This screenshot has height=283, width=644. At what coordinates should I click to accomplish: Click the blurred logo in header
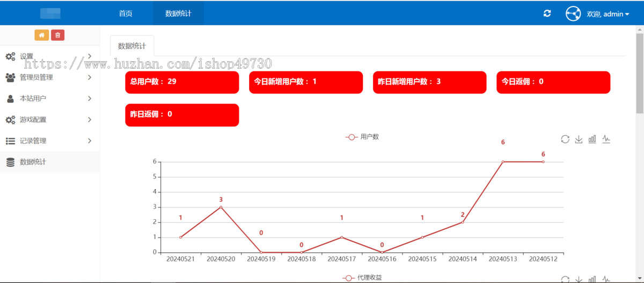coord(50,13)
